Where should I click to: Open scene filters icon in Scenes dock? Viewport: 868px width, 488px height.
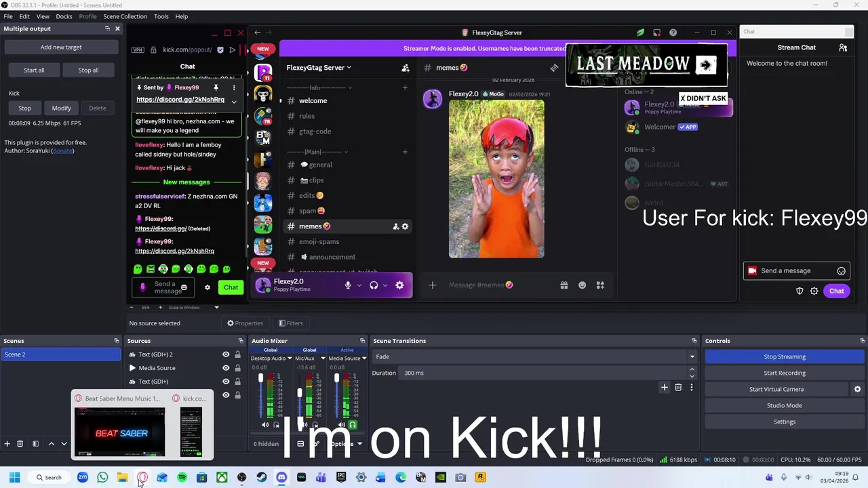click(x=35, y=444)
